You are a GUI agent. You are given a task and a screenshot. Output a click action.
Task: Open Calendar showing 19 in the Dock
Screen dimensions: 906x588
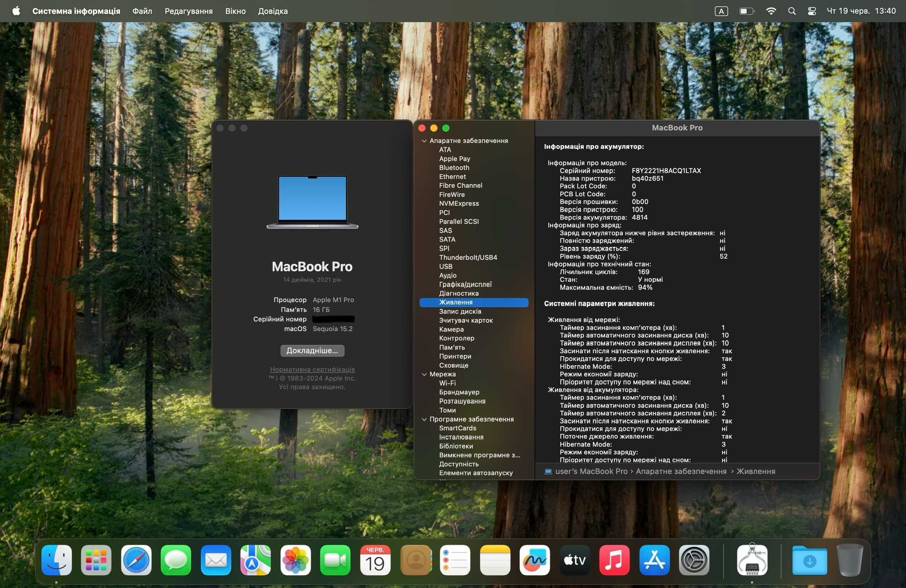375,560
